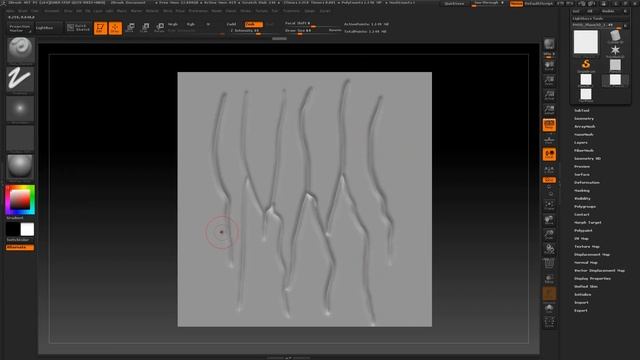This screenshot has width=640, height=360.
Task: Open the stroke type picker
Action: click(x=20, y=80)
